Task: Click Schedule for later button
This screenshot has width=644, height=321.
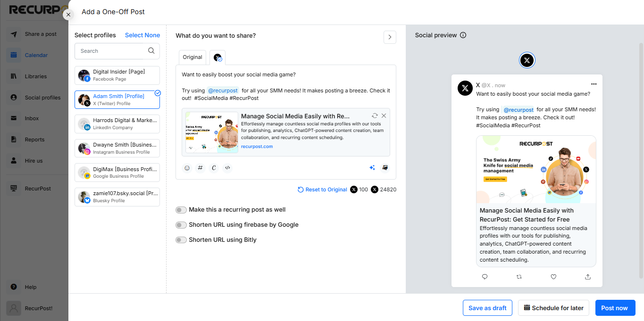Action: tap(554, 308)
